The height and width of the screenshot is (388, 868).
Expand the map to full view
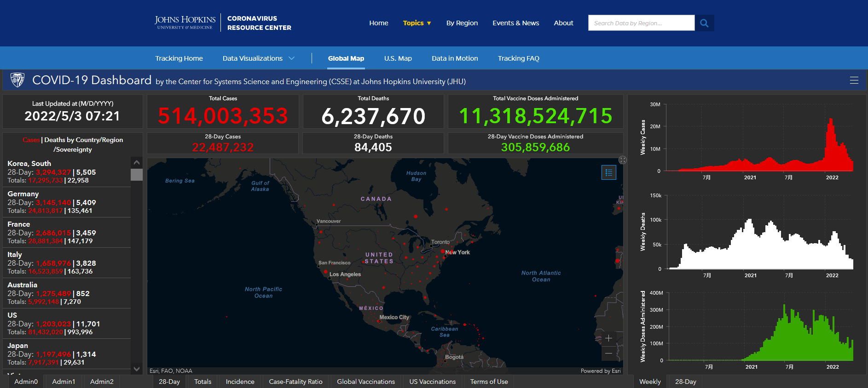(623, 160)
